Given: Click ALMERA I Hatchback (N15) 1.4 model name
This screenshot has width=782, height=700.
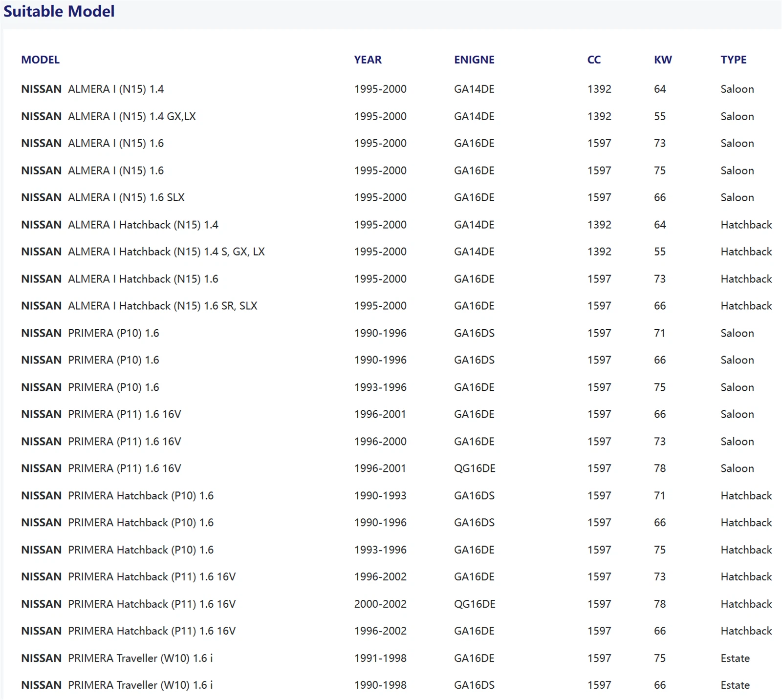Looking at the screenshot, I should tap(143, 225).
